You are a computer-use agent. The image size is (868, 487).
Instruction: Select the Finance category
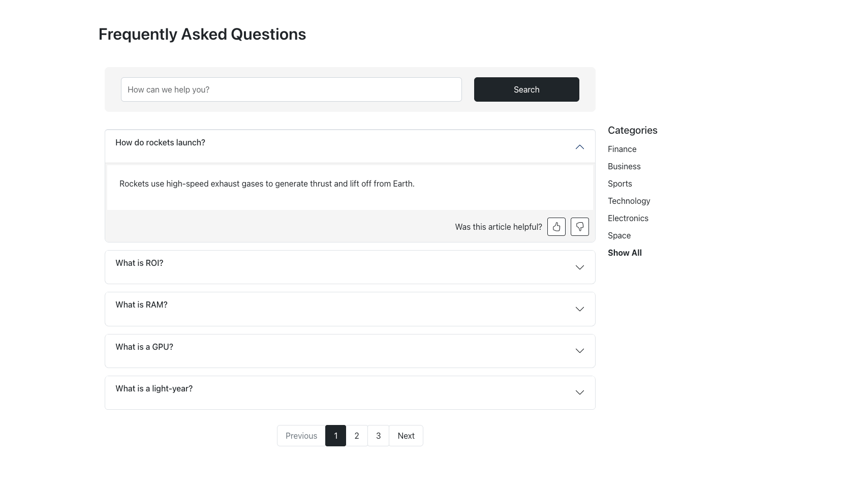[622, 149]
